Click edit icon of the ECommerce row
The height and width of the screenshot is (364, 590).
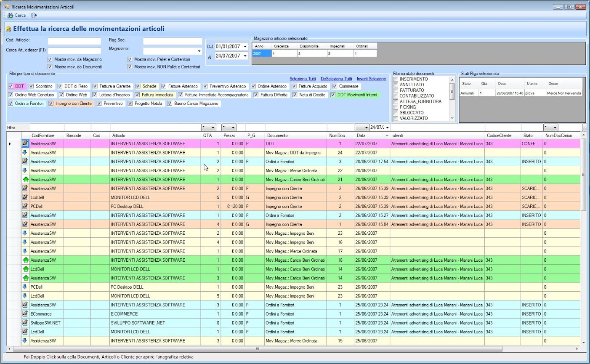pyautogui.click(x=25, y=314)
